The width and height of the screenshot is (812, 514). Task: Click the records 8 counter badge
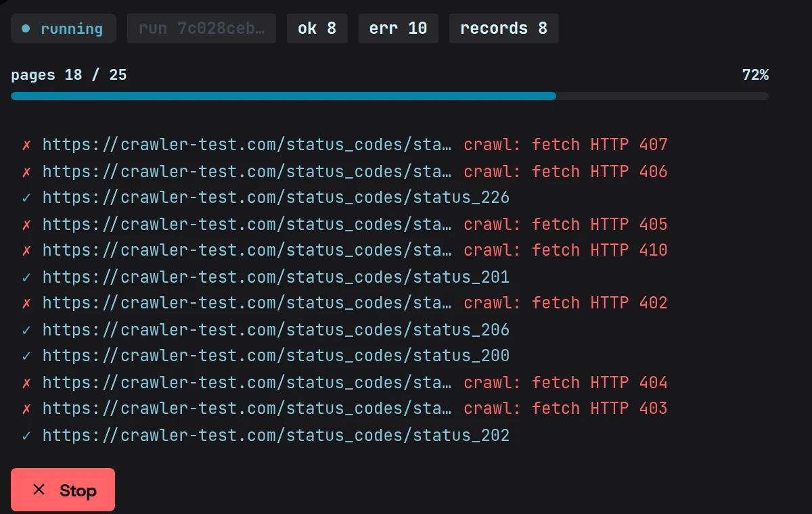[x=504, y=28]
